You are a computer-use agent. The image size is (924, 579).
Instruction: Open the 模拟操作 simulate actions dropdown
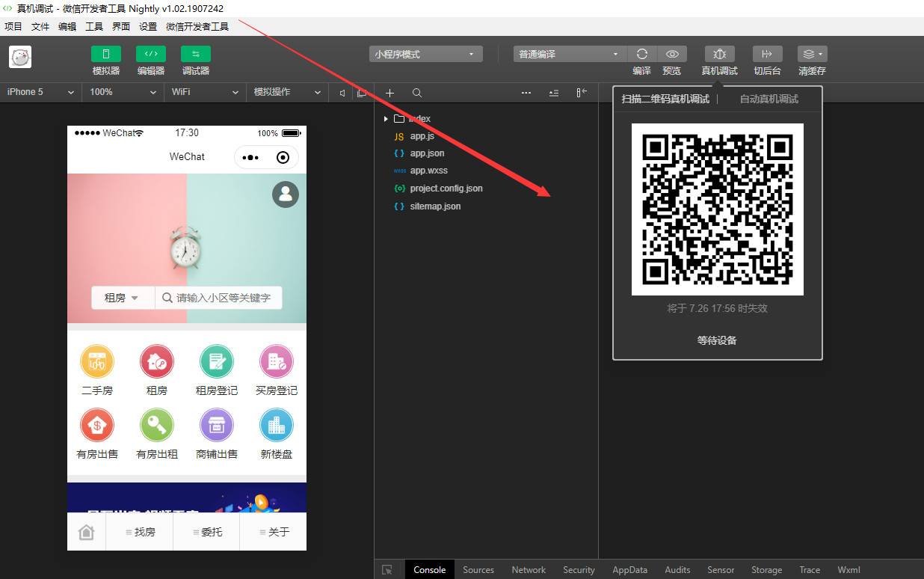point(287,92)
